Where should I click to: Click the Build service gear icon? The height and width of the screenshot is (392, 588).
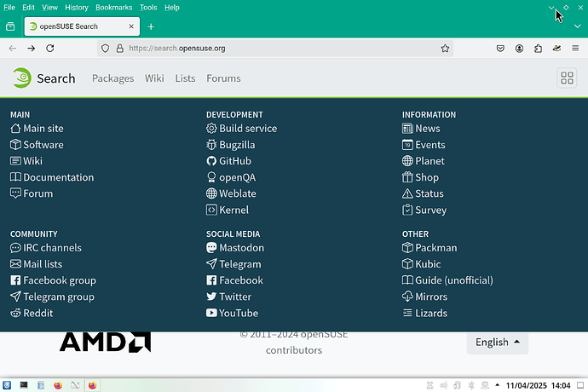[x=211, y=129]
